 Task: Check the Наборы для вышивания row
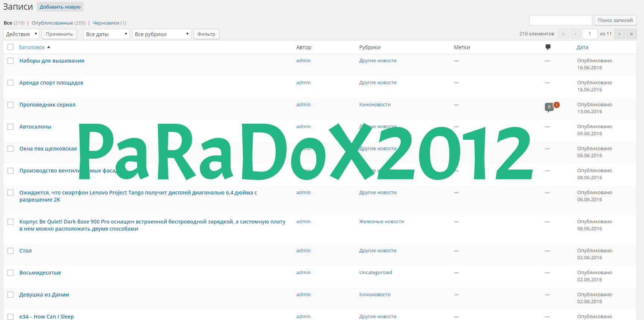click(x=10, y=61)
